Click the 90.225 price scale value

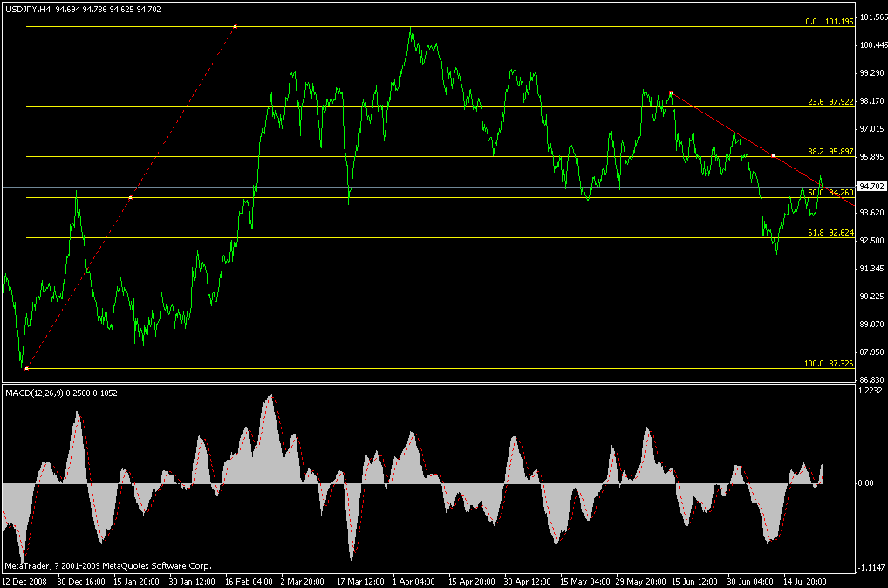click(x=872, y=297)
